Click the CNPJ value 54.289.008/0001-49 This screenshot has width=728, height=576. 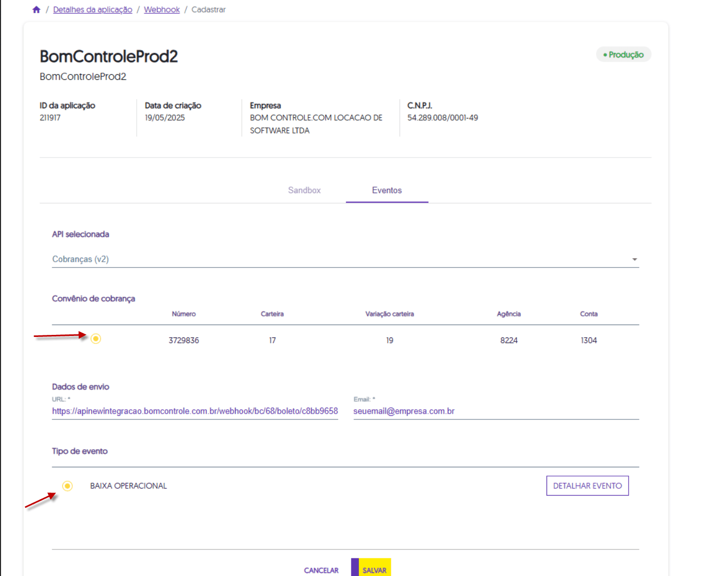tap(442, 117)
